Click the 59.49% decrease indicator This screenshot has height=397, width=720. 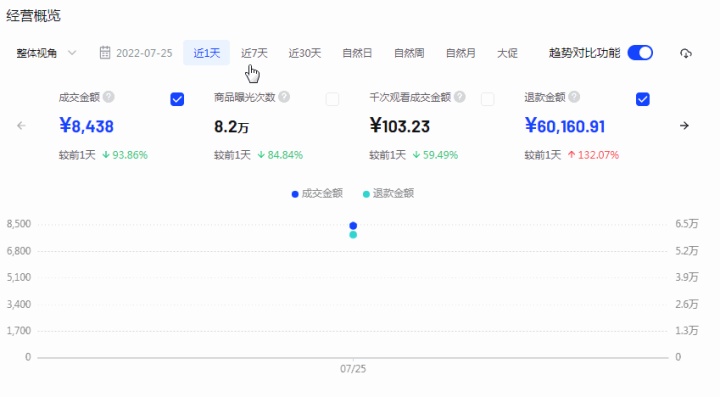point(435,155)
